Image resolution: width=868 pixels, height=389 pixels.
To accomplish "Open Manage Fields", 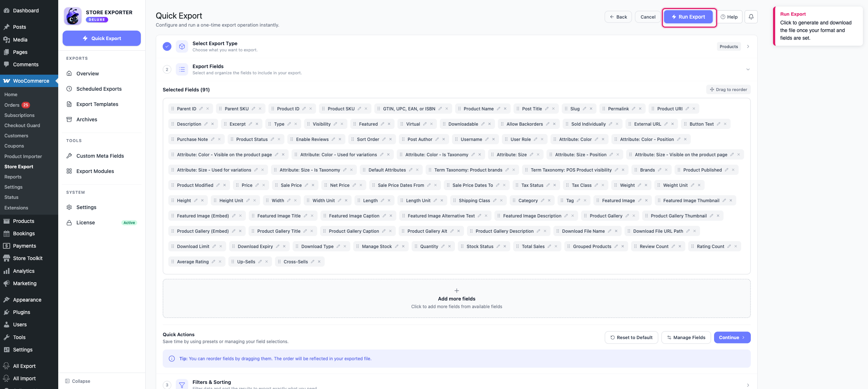I will (686, 338).
